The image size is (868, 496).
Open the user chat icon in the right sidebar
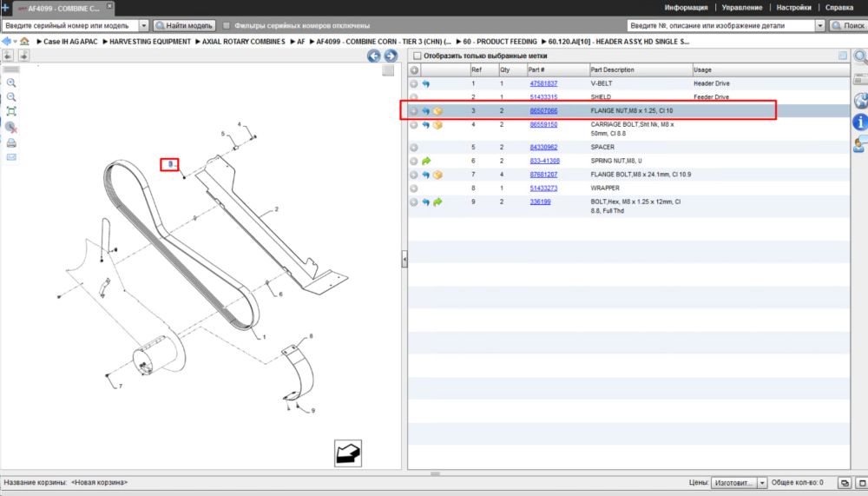click(x=861, y=145)
